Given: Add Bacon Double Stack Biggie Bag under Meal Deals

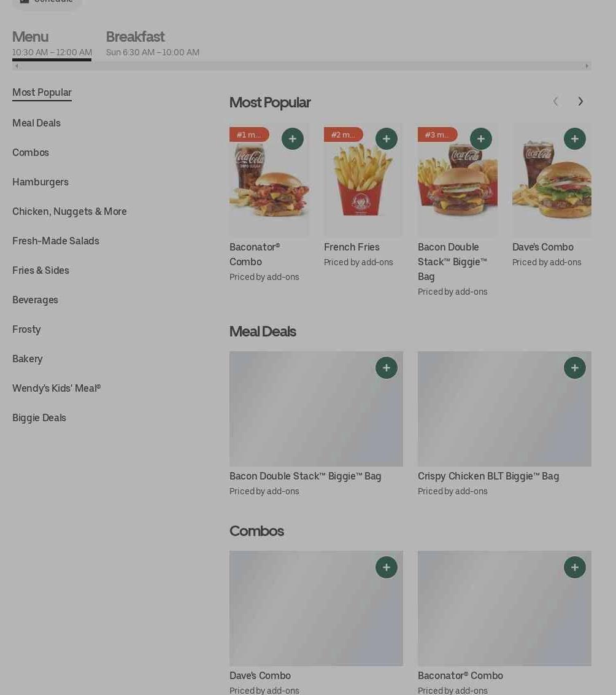Looking at the screenshot, I should [x=386, y=368].
